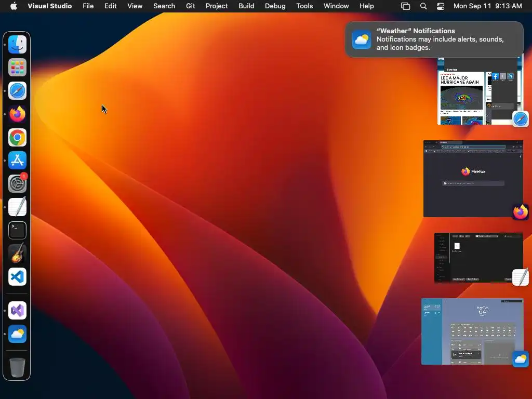Open the Window menu
The image size is (532, 399).
coord(336,6)
